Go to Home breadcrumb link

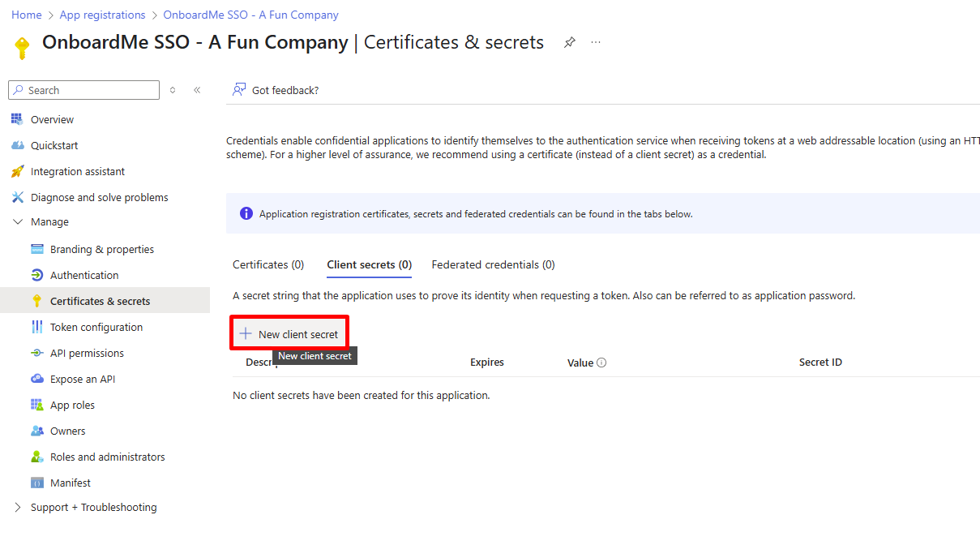pyautogui.click(x=27, y=15)
